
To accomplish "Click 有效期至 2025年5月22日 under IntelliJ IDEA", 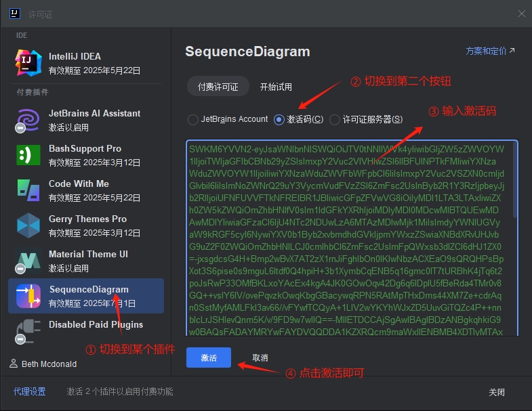I will point(94,70).
